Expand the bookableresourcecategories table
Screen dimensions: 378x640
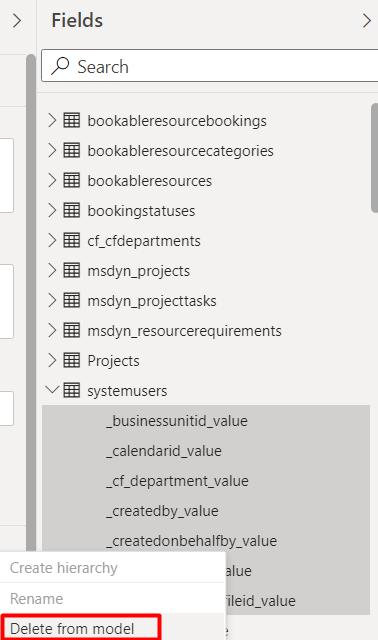tap(52, 150)
